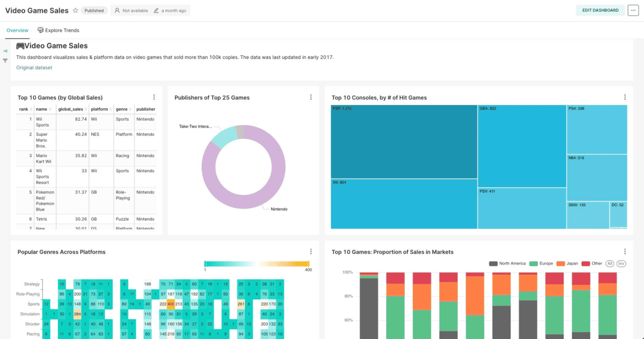
Task: Click the filter icon in left sidebar
Action: click(x=5, y=61)
